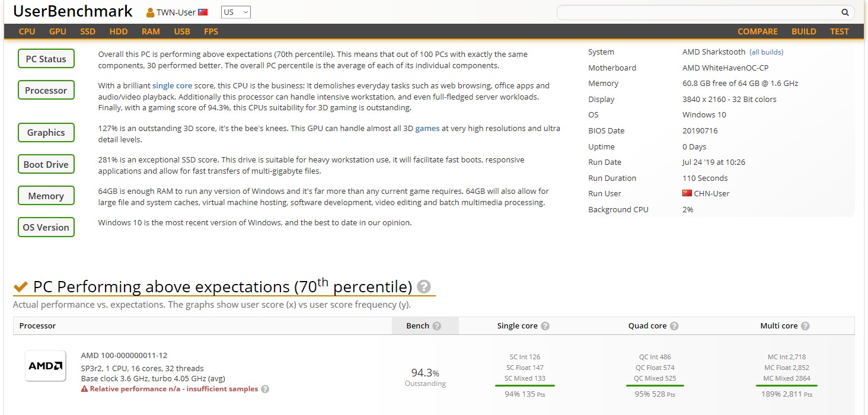
Task: Click the Jul 24 '19 run date value
Action: [714, 162]
